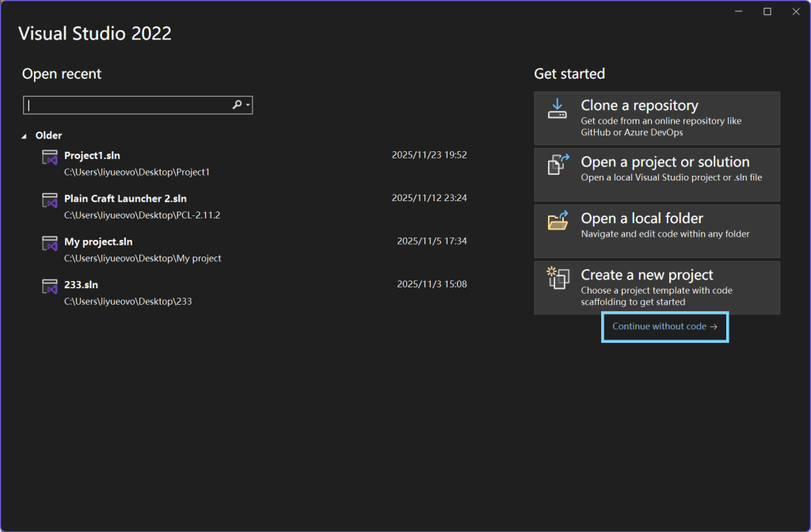The width and height of the screenshot is (811, 532).
Task: Click the search magnifier icon
Action: tap(236, 104)
